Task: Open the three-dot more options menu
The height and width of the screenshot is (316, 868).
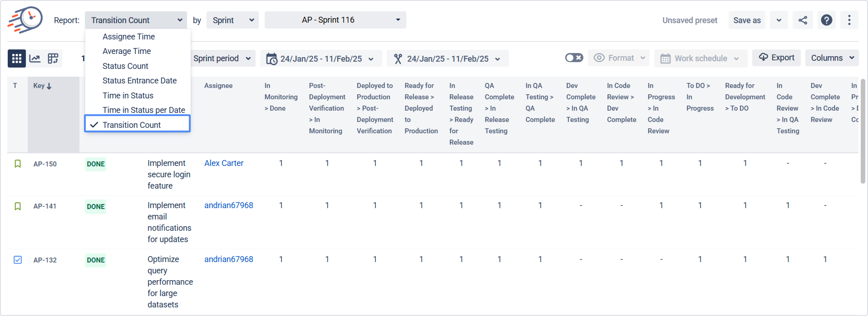Action: pos(849,20)
